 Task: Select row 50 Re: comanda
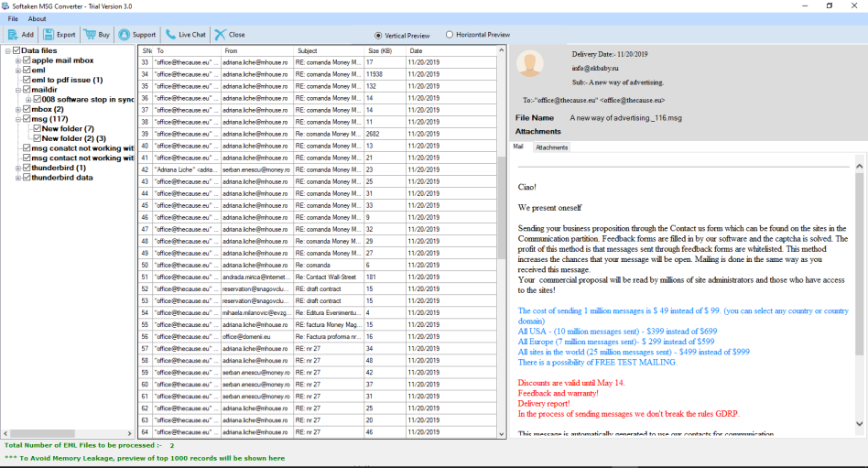click(318, 266)
